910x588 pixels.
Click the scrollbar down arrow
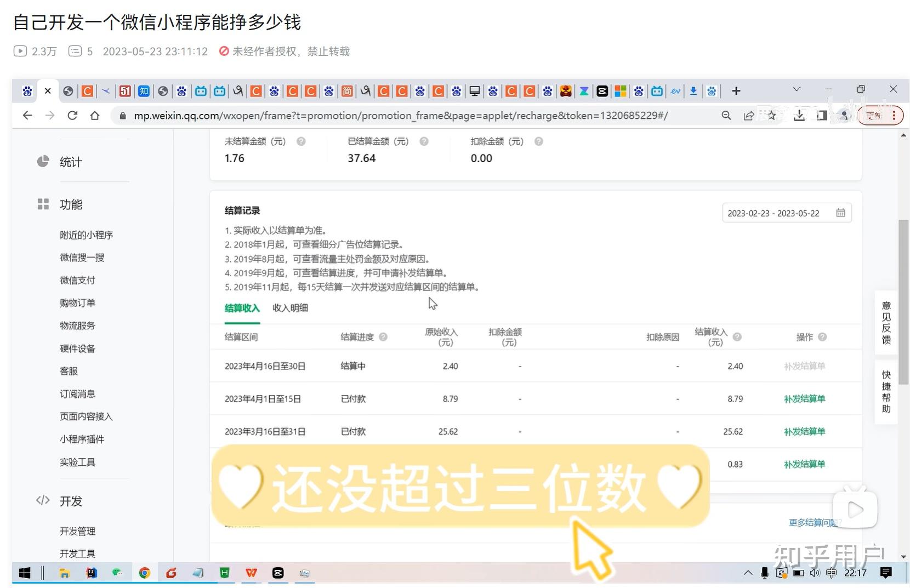click(x=903, y=556)
